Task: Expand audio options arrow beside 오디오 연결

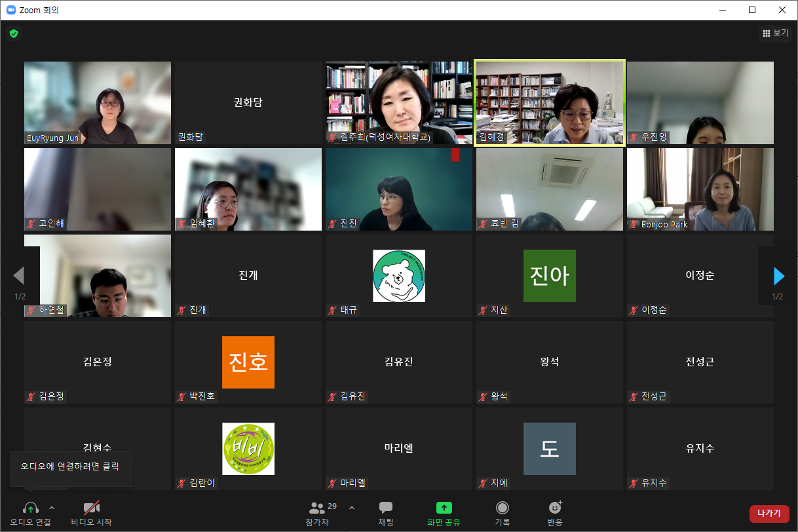Action: coord(52,508)
